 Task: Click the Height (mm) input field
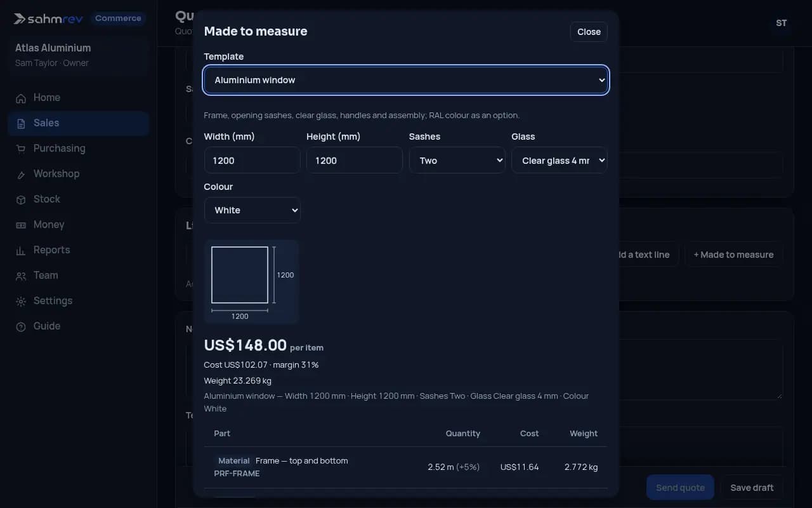pyautogui.click(x=355, y=160)
